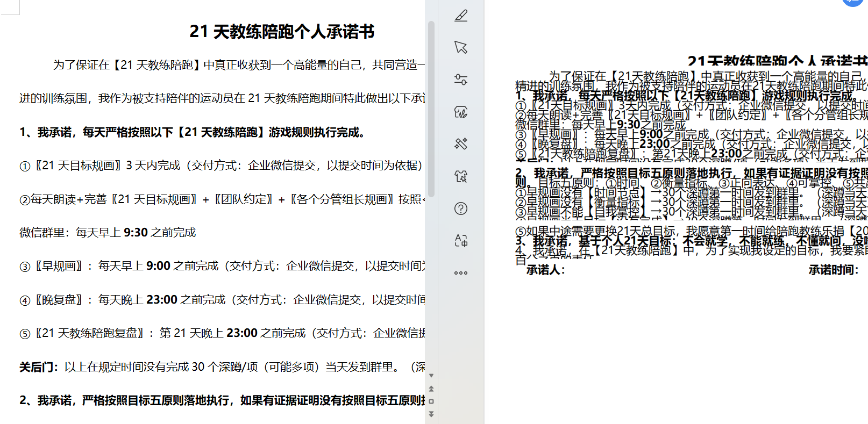Click the 承诺时间 field in right document
Viewport: 868px width, 424px height.
coord(834,270)
